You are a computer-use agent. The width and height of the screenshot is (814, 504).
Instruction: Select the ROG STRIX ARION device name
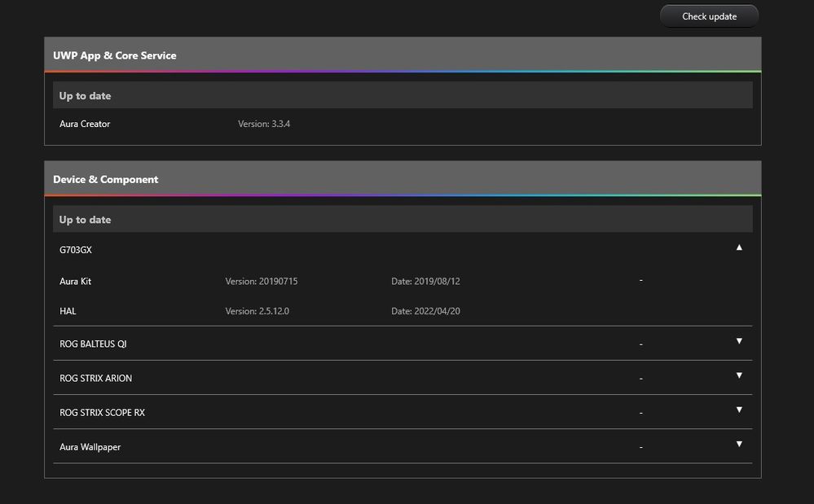(95, 378)
